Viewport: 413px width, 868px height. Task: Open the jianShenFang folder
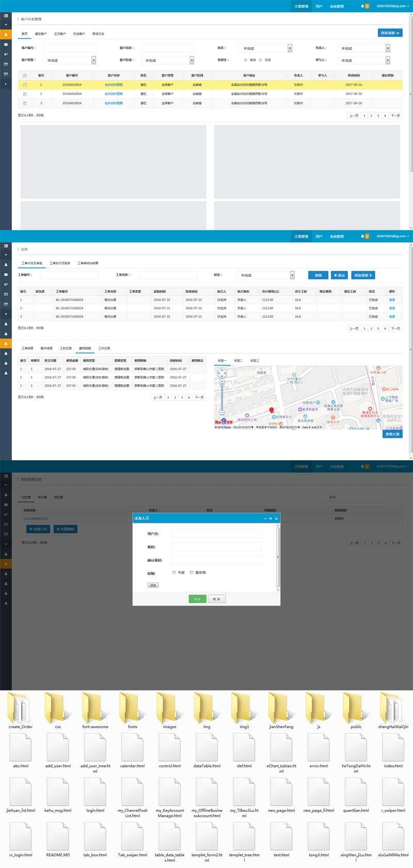[281, 708]
